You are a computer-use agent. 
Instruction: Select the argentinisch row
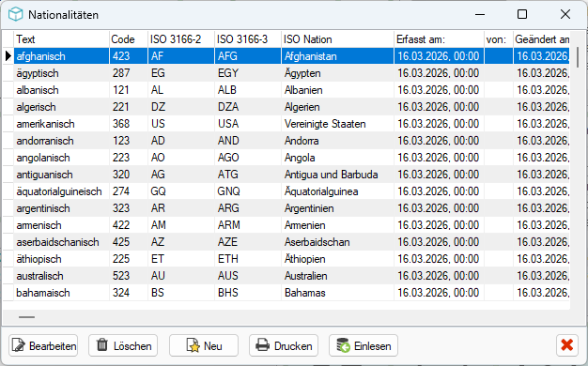click(x=292, y=208)
